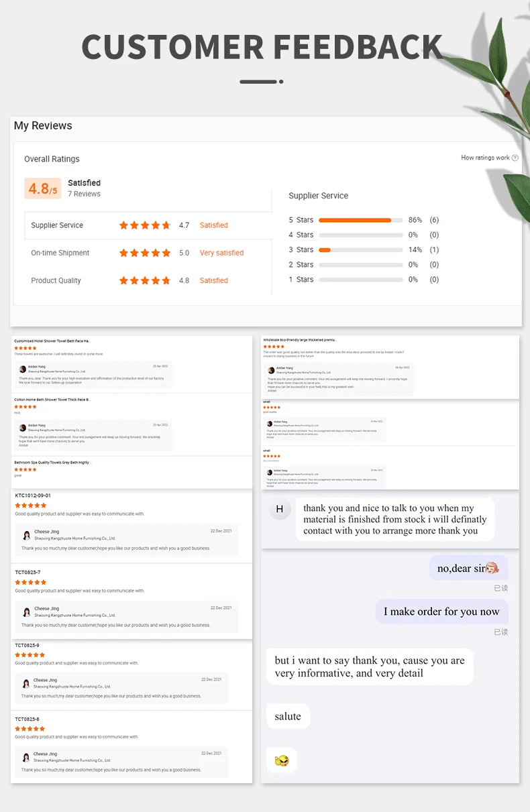Select the Product Quality rating category

(56, 280)
